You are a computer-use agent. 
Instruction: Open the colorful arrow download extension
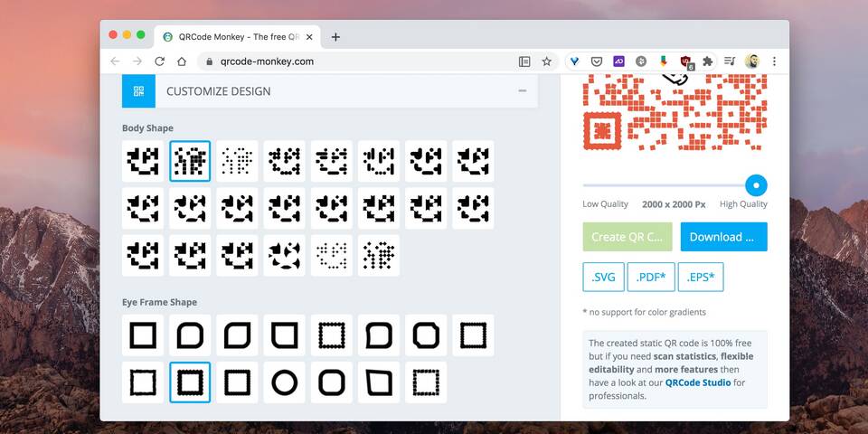click(x=663, y=61)
